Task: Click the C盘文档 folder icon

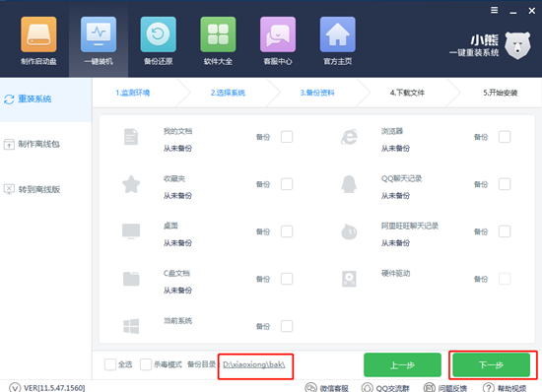Action: pyautogui.click(x=131, y=279)
